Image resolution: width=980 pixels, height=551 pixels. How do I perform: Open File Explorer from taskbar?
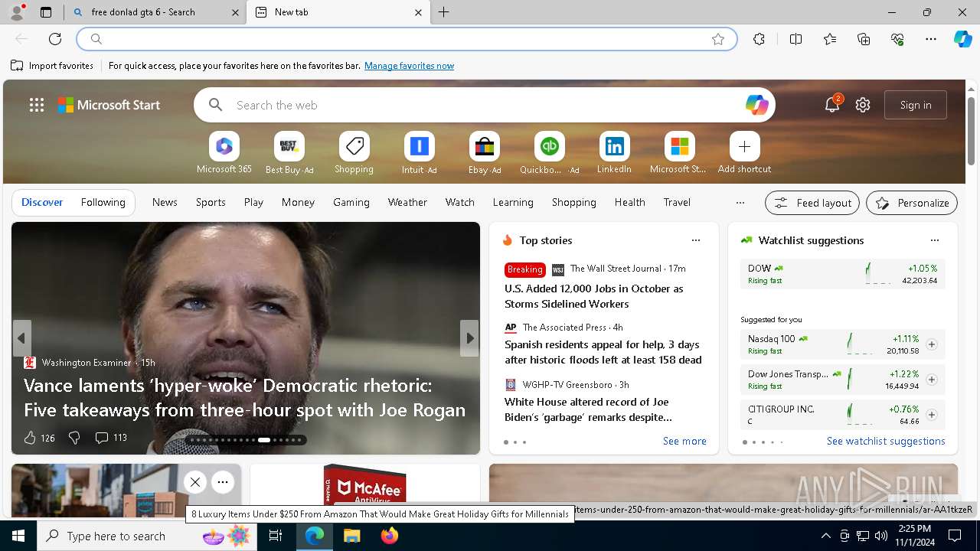coord(351,536)
